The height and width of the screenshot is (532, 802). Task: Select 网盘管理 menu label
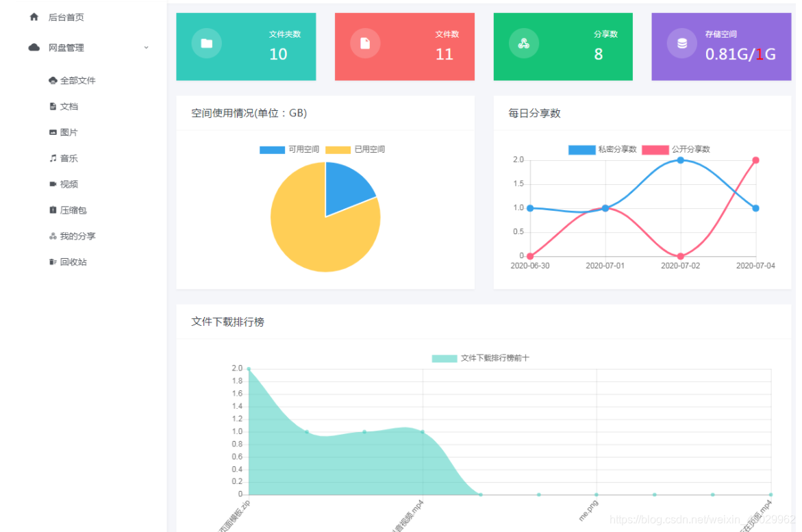point(66,47)
